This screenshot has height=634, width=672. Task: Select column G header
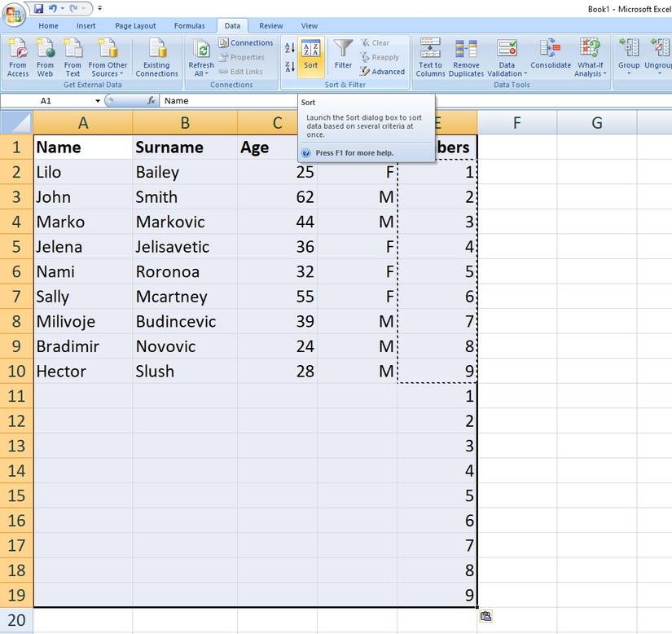click(597, 123)
